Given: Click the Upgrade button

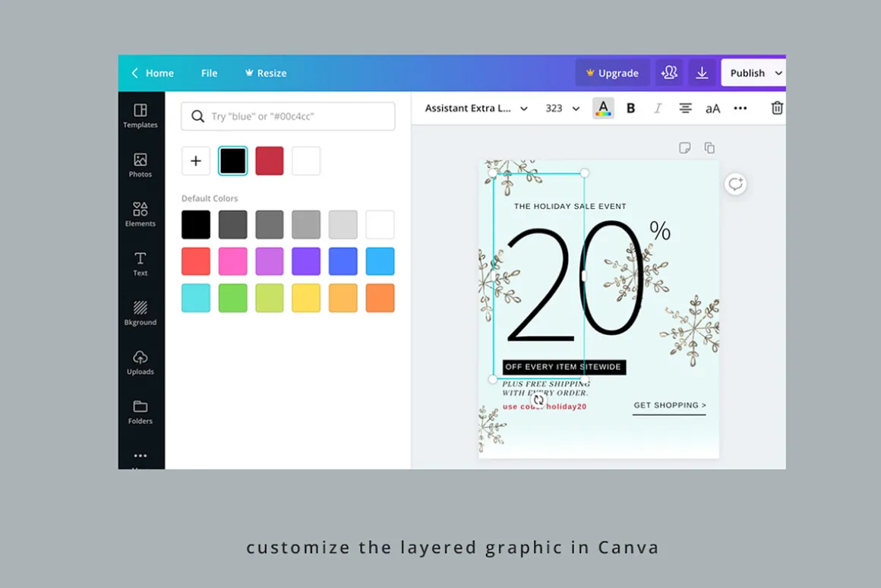Looking at the screenshot, I should click(612, 73).
